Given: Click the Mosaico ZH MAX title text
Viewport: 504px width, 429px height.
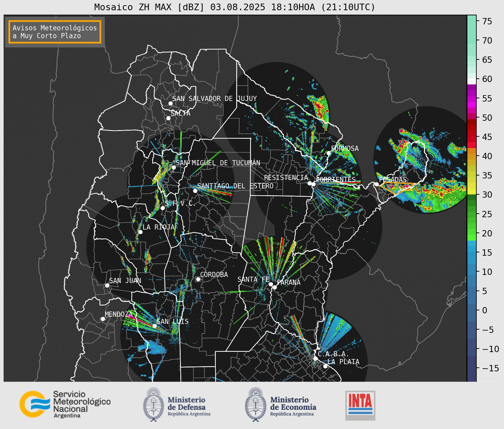Looking at the screenshot, I should (234, 7).
